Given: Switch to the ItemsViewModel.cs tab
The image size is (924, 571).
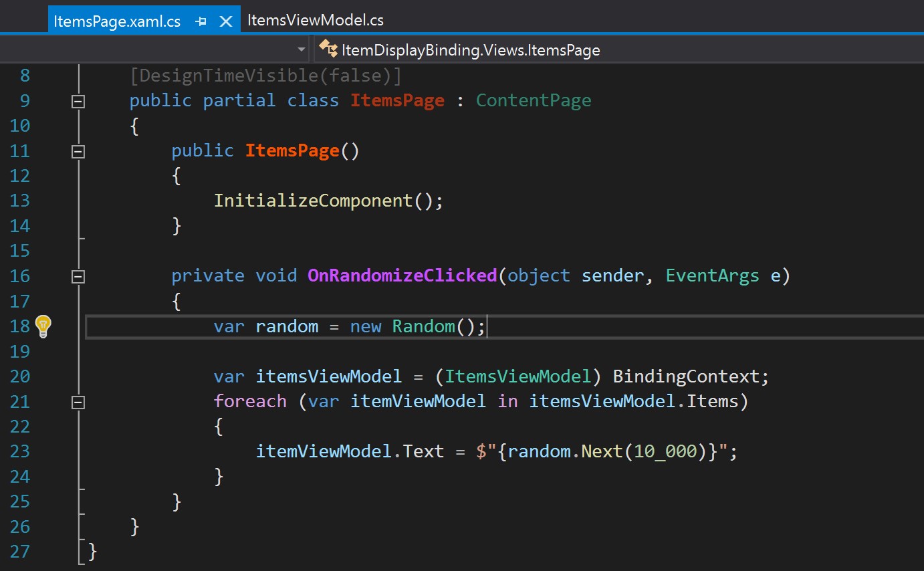Looking at the screenshot, I should pos(315,19).
